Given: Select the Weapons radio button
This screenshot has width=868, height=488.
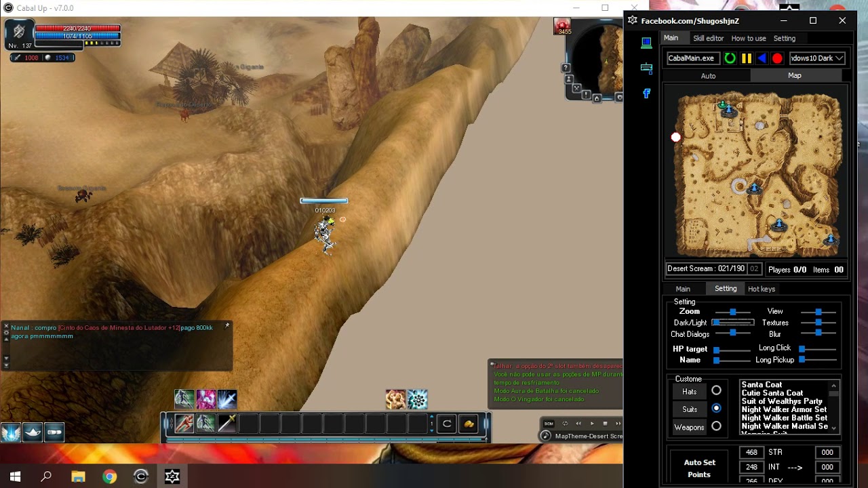Looking at the screenshot, I should 716,426.
